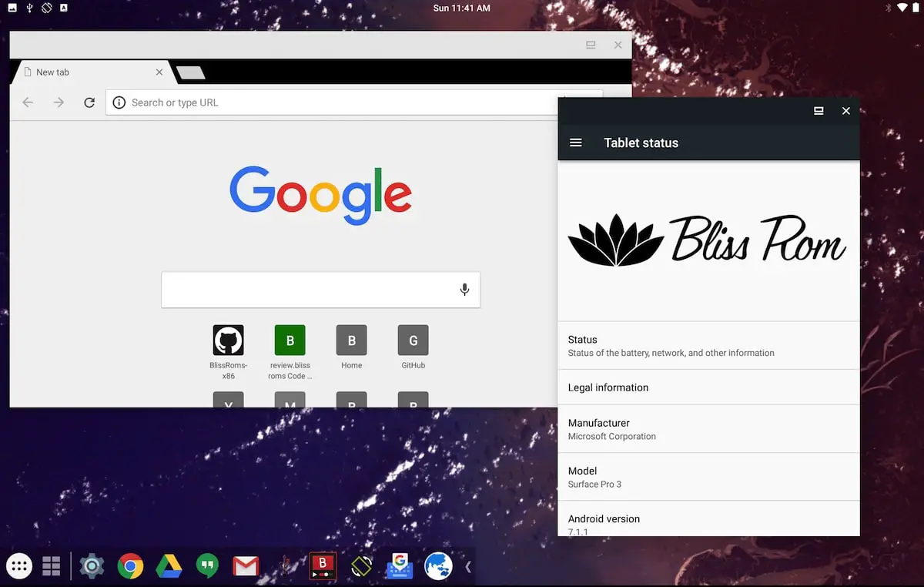The height and width of the screenshot is (587, 924).
Task: Launch the blue globe browser in taskbar
Action: point(438,567)
